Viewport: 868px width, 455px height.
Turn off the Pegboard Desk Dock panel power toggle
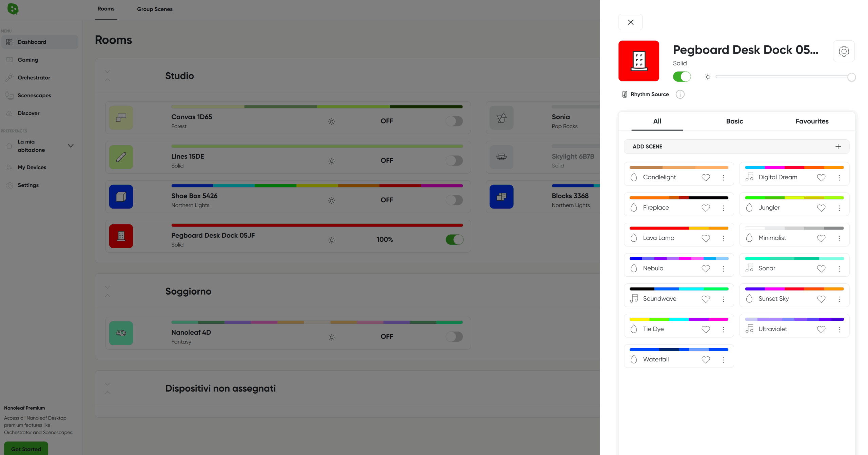(682, 77)
